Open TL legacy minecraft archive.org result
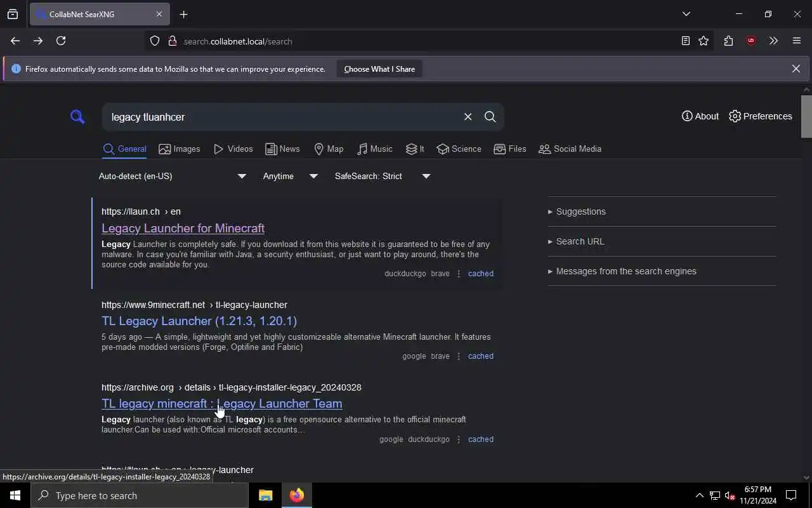Viewport: 812px width, 508px height. (x=222, y=403)
